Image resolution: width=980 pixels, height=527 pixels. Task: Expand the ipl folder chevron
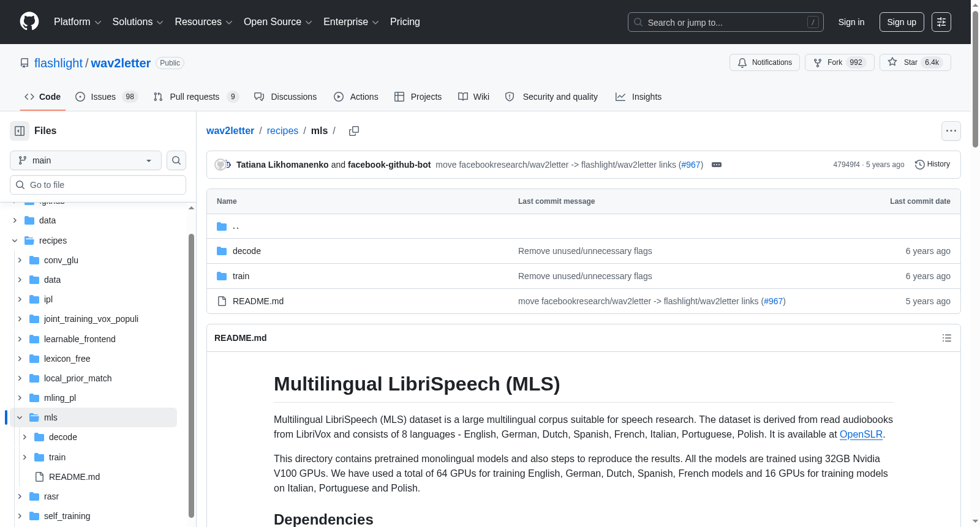click(20, 299)
